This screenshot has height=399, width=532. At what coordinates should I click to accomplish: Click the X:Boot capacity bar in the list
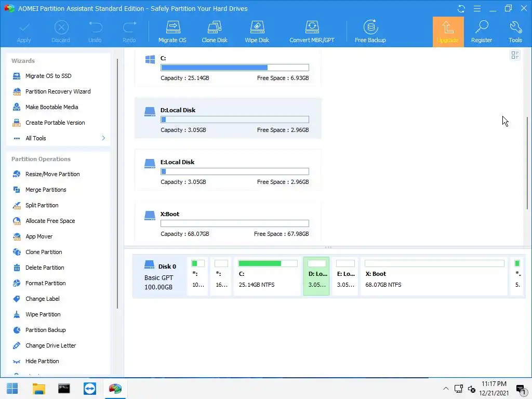(235, 223)
